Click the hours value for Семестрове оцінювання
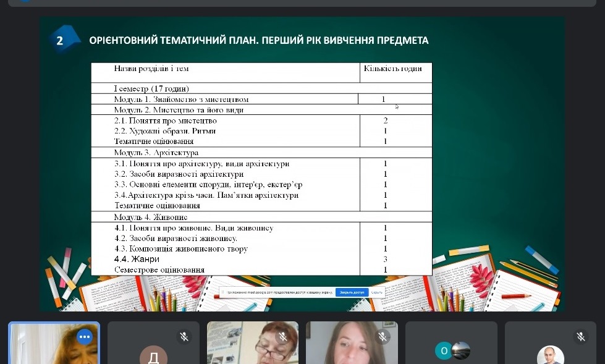605x364 pixels. 385,270
